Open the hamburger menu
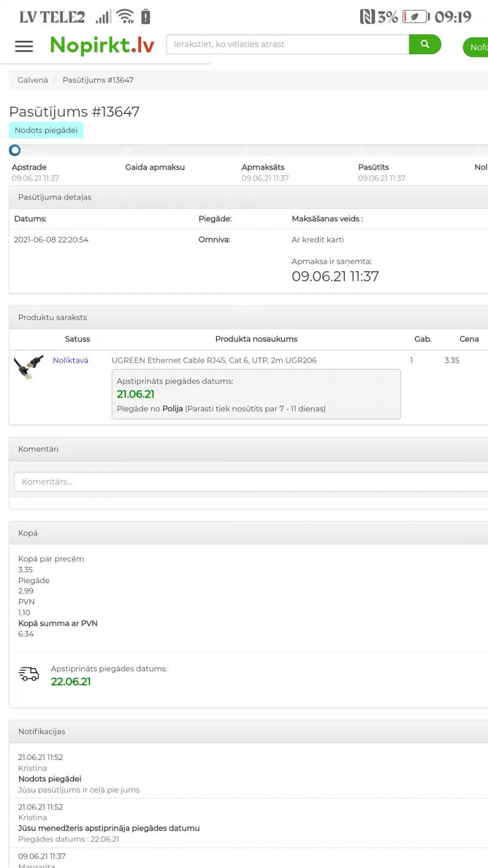The height and width of the screenshot is (868, 488). tap(24, 46)
